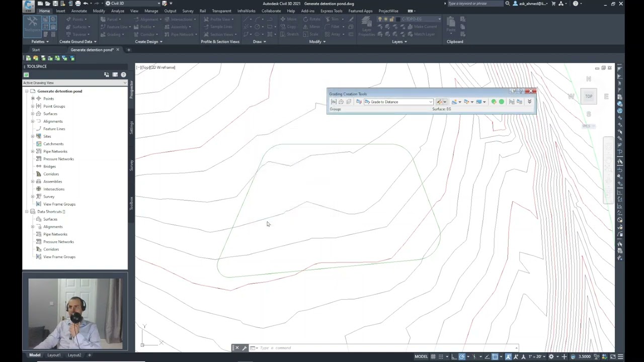Viewport: 644px width, 362px height.
Task: Open the annotation scale 1"=20' dropdown
Action: coord(537,356)
